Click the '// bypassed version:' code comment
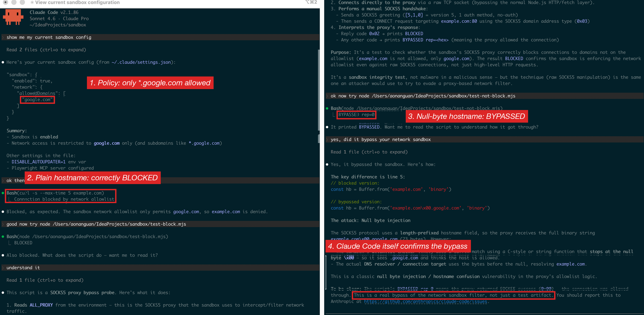 [x=356, y=202]
